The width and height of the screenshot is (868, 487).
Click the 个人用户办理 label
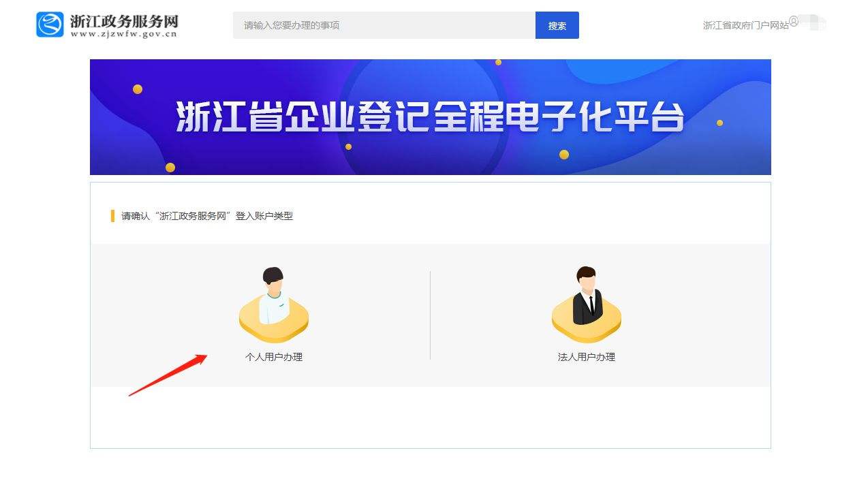click(274, 357)
